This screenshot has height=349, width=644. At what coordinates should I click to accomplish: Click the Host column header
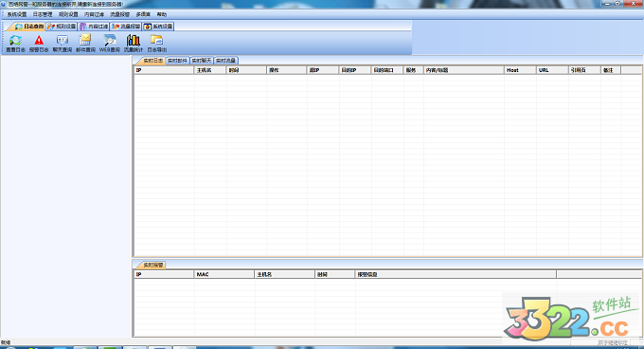click(x=520, y=70)
